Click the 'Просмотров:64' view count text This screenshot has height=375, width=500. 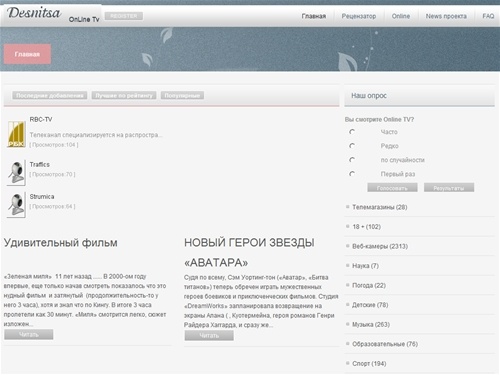click(52, 206)
